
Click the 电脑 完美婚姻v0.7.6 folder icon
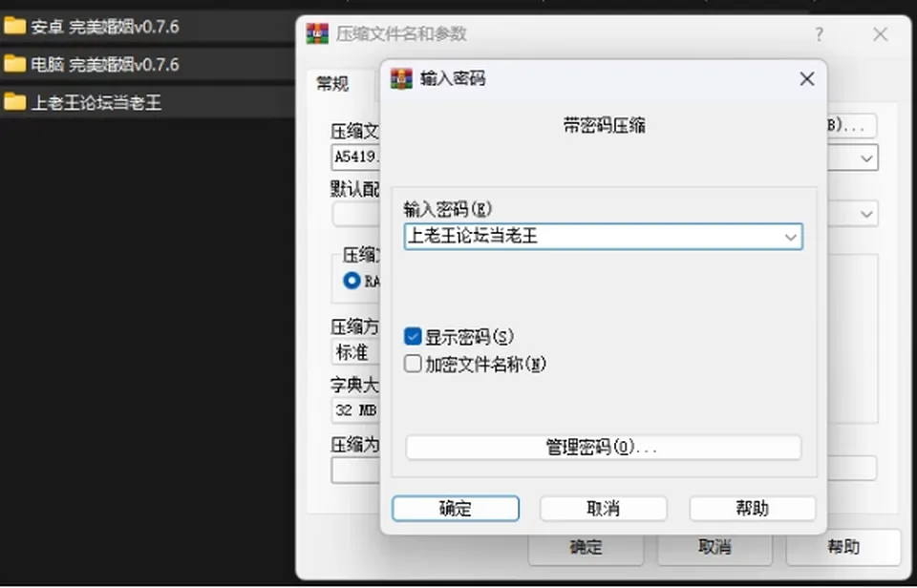pos(14,64)
